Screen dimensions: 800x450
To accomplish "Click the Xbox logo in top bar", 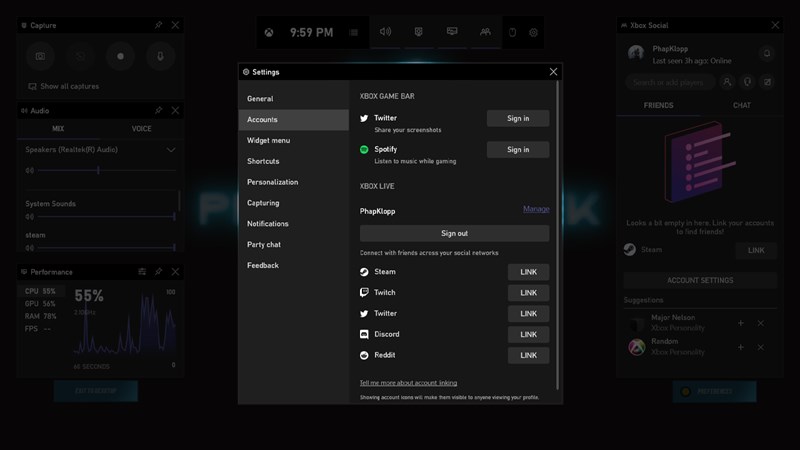I will click(x=268, y=33).
